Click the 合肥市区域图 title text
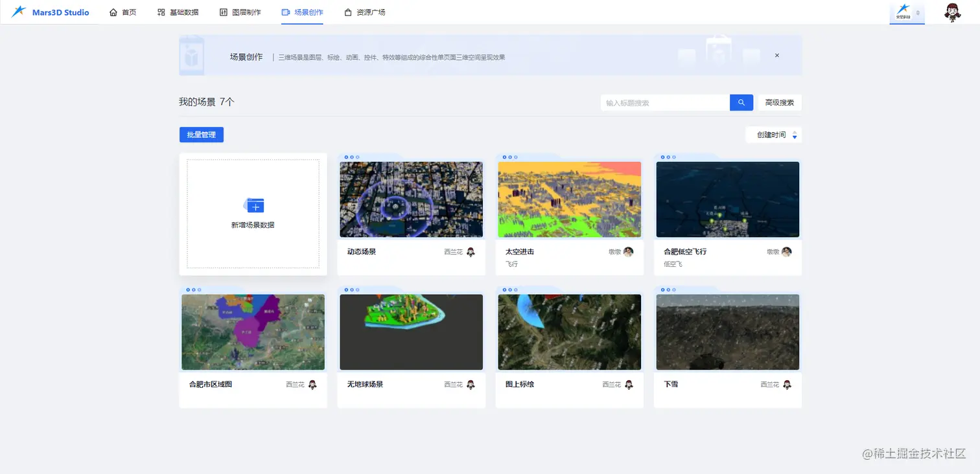980x474 pixels. (211, 384)
